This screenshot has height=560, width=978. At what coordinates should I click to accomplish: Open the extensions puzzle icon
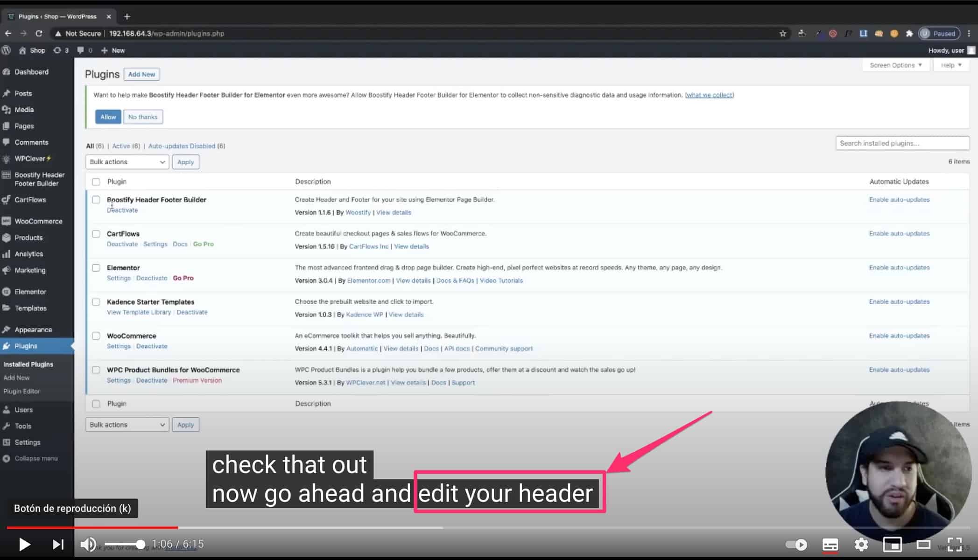tap(909, 34)
